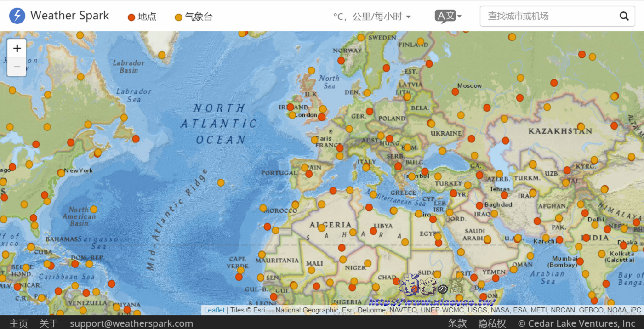Click the Weather Spark lightning bolt logo
Viewport: 644px width, 329px height.
point(17,15)
